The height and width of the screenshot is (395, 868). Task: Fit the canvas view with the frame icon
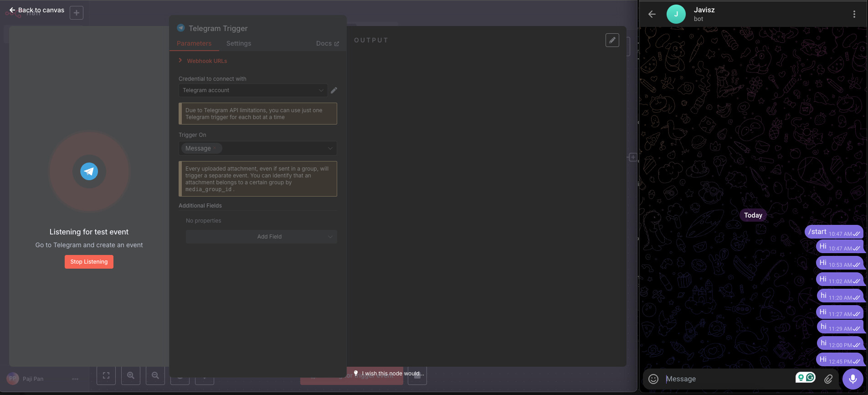(x=106, y=375)
